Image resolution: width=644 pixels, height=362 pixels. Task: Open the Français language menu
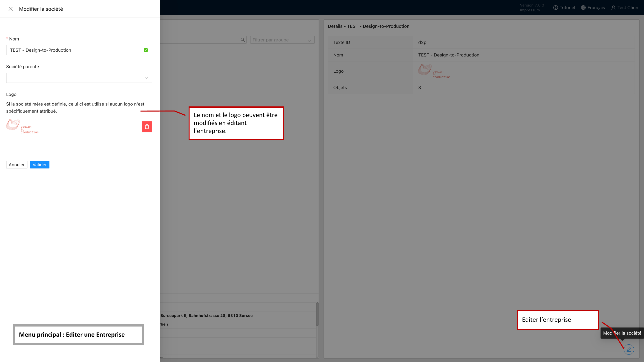click(x=596, y=7)
